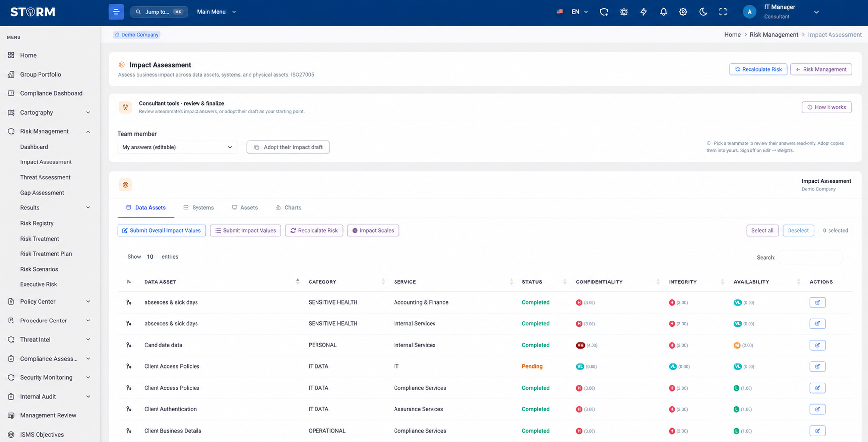This screenshot has height=442, width=868.
Task: Click the Impact Scales button
Action: click(373, 230)
